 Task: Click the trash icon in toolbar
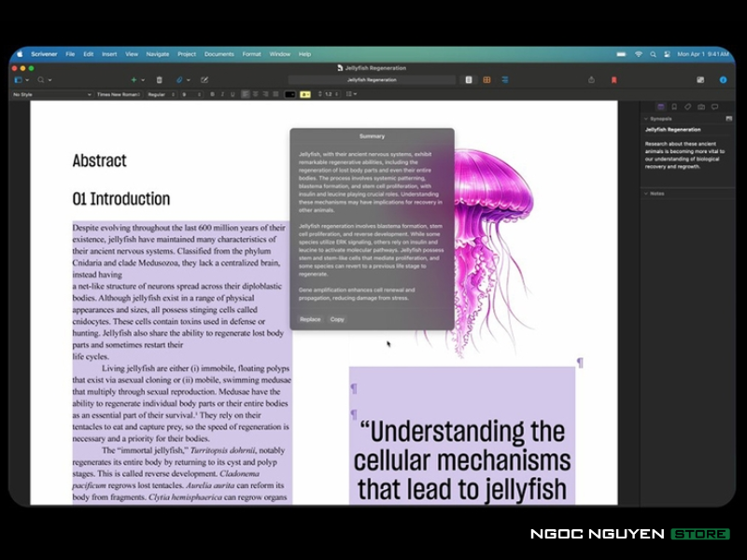[159, 80]
